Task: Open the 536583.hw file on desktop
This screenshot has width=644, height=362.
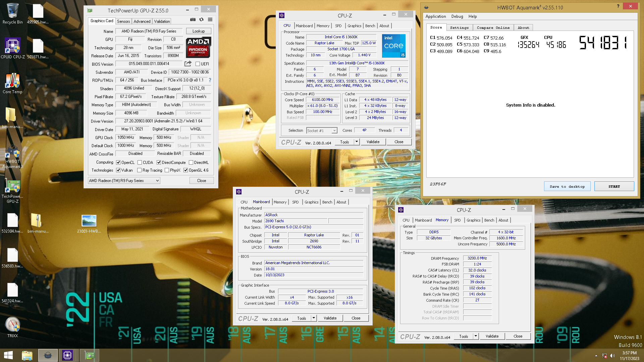Action: click(13, 257)
